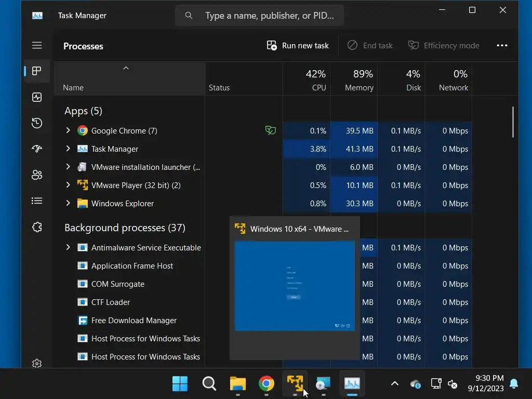The width and height of the screenshot is (532, 399).
Task: Expand the Task Manager process row
Action: pos(68,148)
